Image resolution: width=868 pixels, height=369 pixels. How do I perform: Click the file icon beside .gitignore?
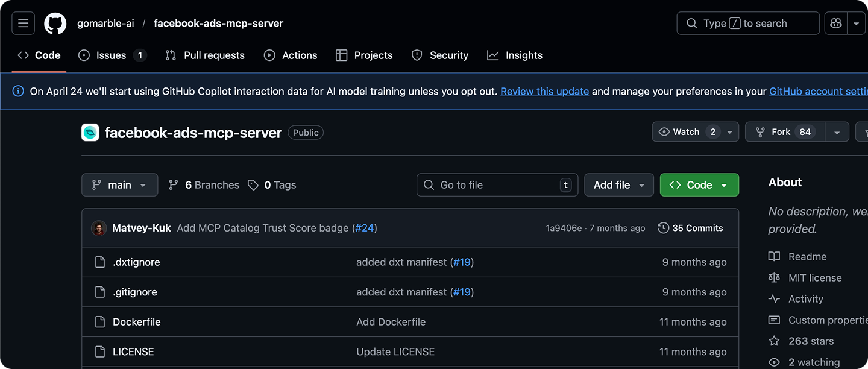tap(100, 292)
